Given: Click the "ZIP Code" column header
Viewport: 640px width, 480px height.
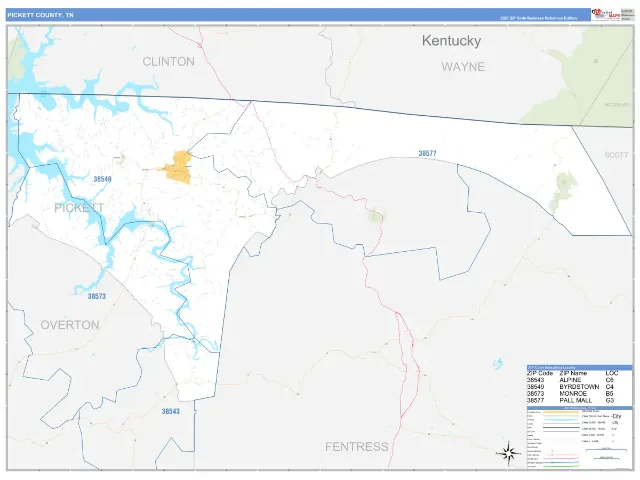Looking at the screenshot, I should (x=540, y=373).
